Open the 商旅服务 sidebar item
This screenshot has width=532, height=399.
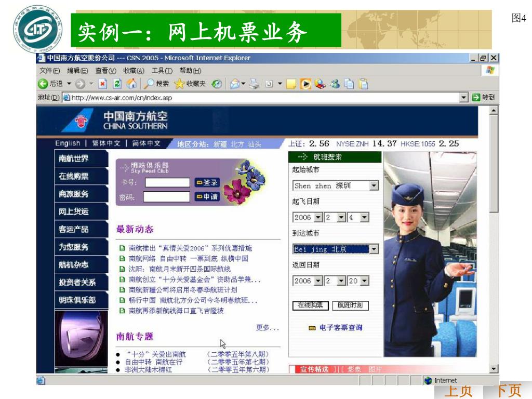pyautogui.click(x=82, y=194)
